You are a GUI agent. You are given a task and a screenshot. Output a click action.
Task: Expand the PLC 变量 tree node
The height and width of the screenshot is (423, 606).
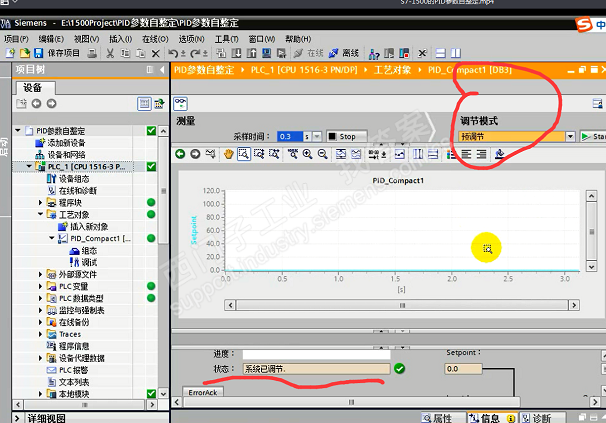pyautogui.click(x=40, y=286)
